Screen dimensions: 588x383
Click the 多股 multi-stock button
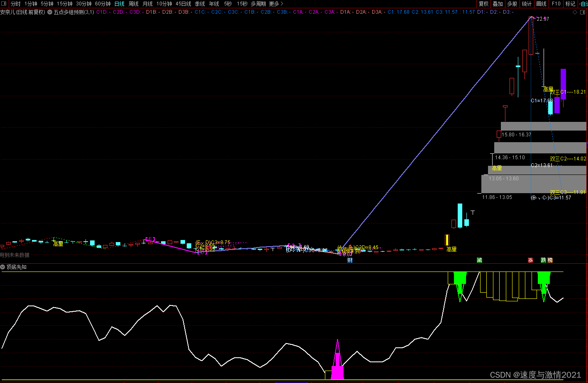pyautogui.click(x=512, y=4)
